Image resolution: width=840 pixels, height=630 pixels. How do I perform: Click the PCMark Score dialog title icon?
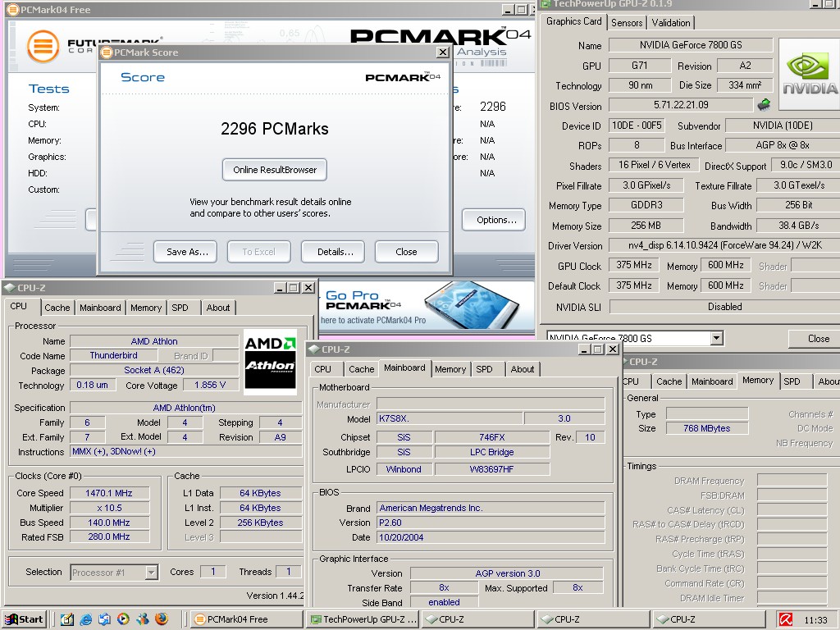[x=107, y=52]
